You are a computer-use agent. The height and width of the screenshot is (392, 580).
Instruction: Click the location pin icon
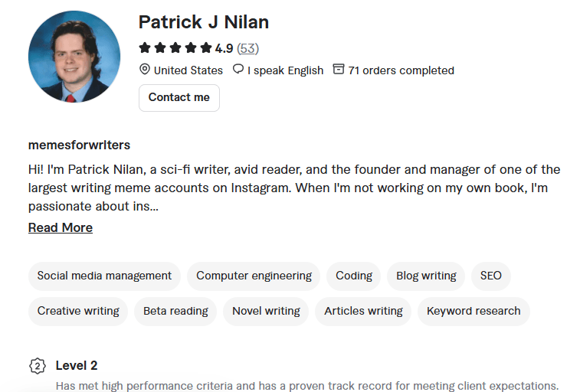[x=144, y=70]
